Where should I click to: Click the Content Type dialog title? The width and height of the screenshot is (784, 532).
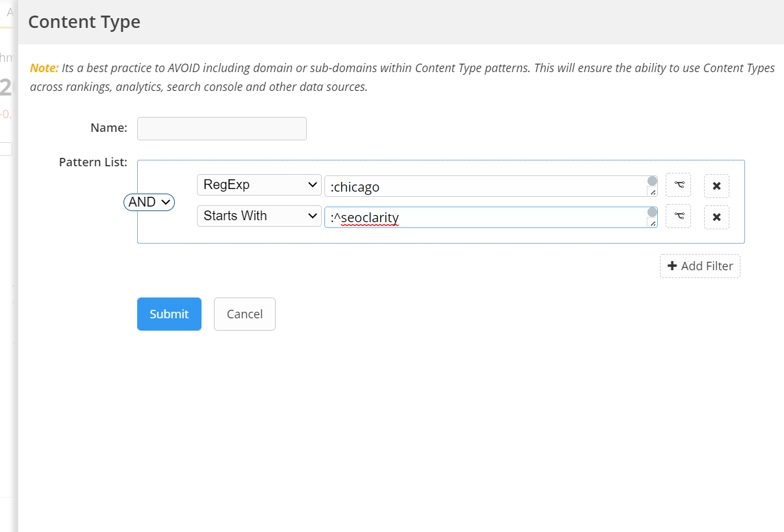coord(85,22)
